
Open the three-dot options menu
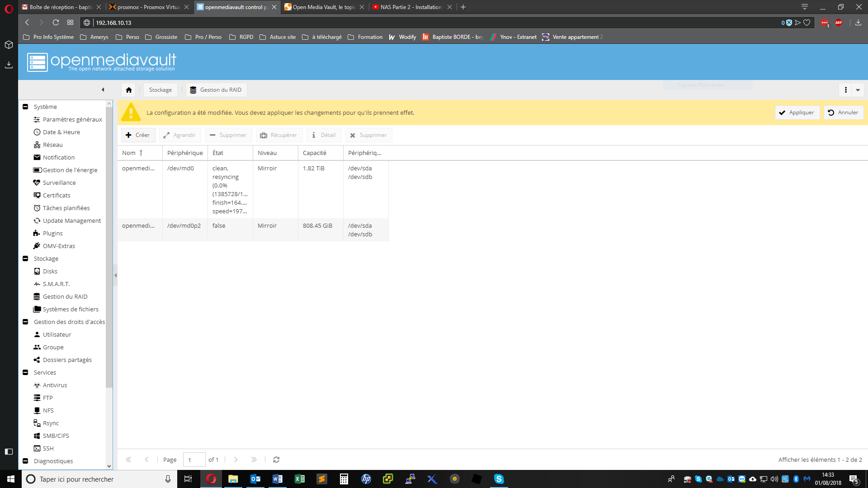(845, 90)
